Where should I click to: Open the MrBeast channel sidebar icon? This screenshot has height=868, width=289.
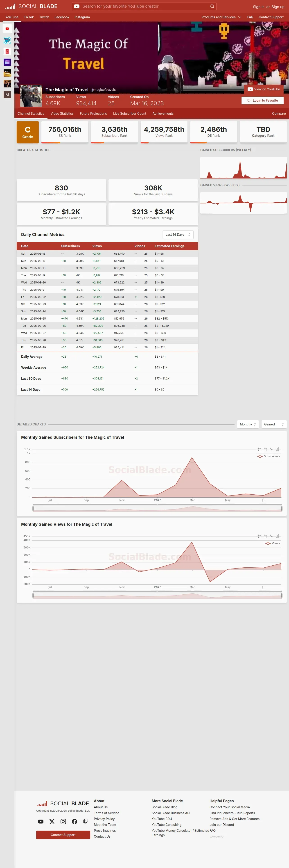7,40
